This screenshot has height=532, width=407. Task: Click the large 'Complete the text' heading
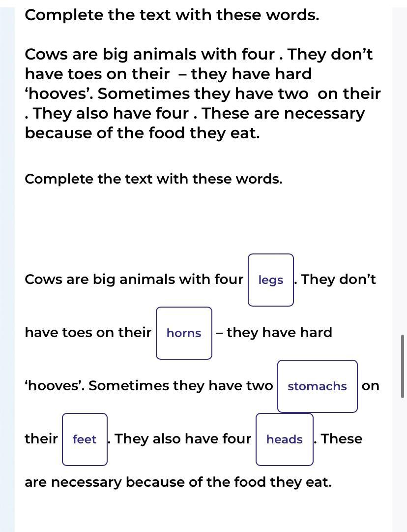(x=172, y=15)
